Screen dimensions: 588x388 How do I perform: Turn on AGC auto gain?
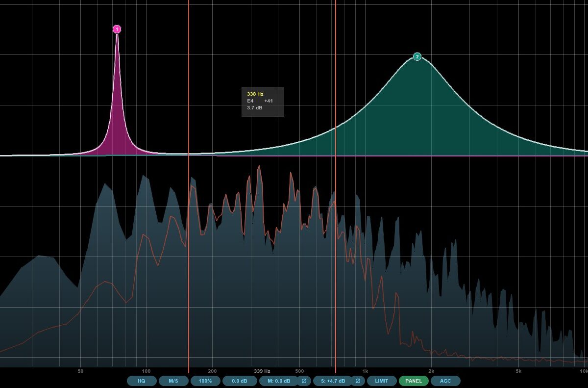[445, 381]
